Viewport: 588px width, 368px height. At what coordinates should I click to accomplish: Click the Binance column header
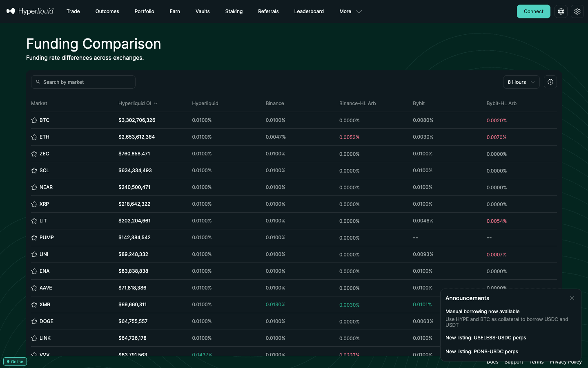[x=275, y=103]
